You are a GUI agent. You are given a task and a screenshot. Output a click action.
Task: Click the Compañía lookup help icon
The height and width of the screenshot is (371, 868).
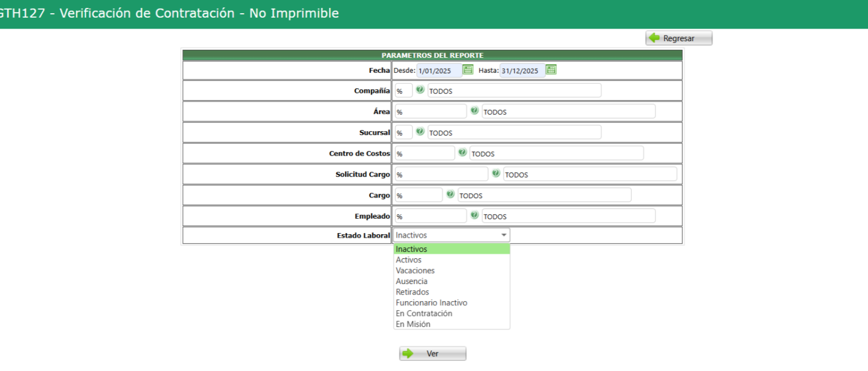420,90
